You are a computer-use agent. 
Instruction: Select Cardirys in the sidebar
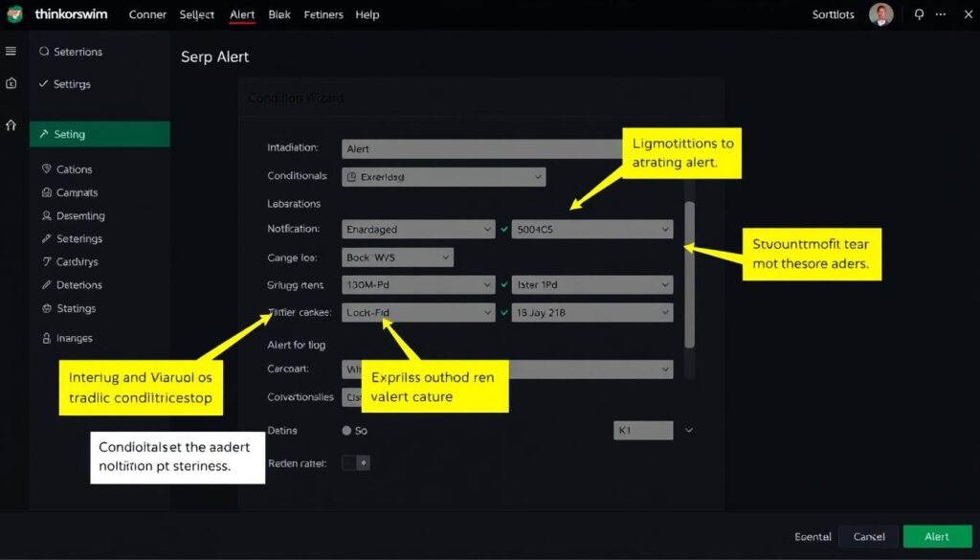pos(77,262)
